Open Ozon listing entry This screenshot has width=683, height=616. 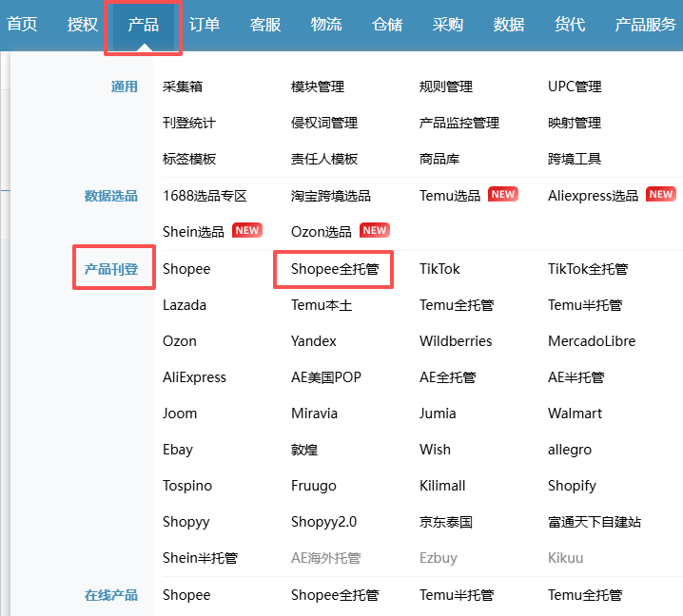180,341
